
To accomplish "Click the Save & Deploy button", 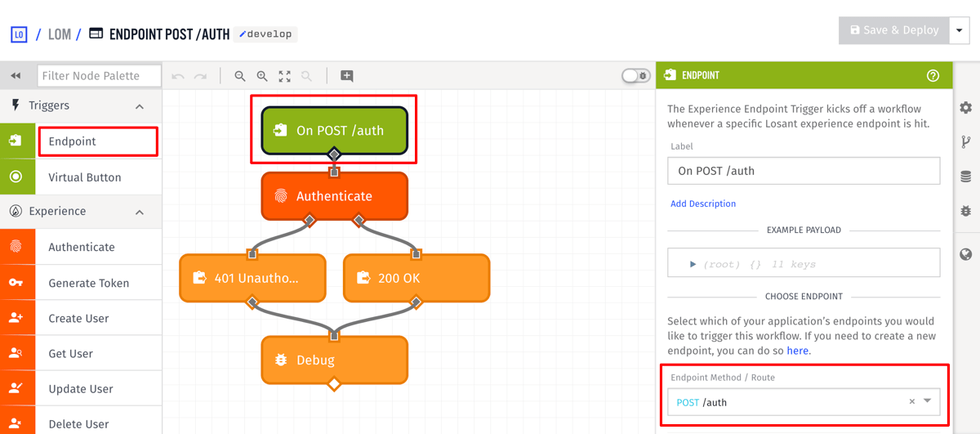I will (x=893, y=30).
